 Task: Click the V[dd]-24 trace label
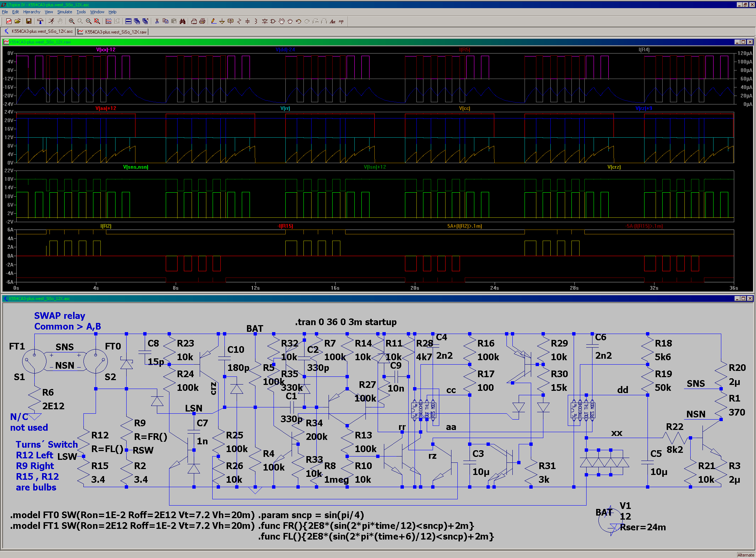pos(285,50)
